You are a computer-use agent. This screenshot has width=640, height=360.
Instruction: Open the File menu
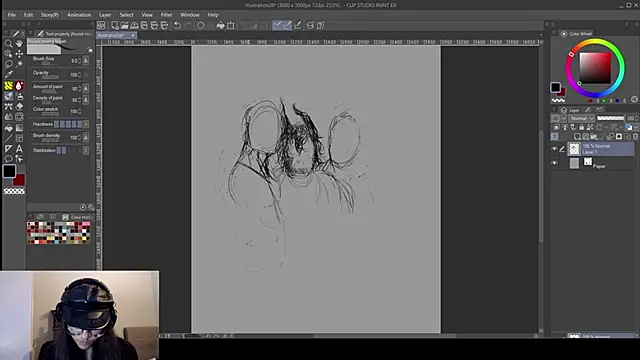coord(11,15)
